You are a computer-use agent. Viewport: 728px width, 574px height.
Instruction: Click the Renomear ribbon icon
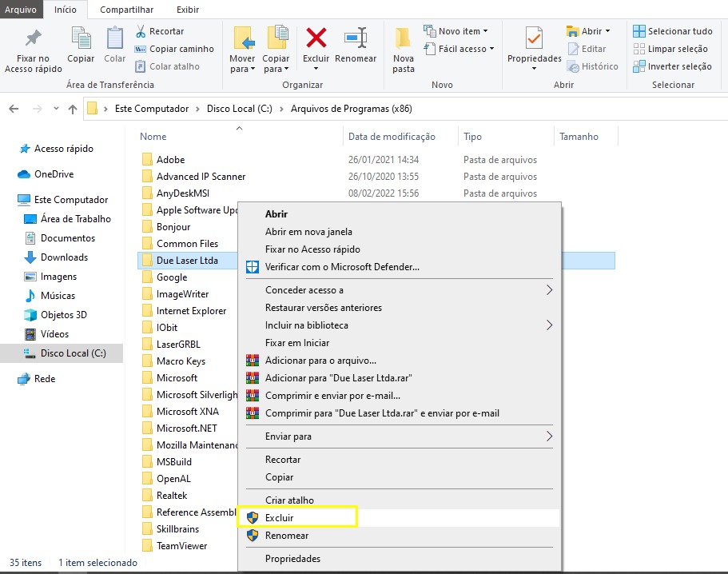(x=356, y=38)
